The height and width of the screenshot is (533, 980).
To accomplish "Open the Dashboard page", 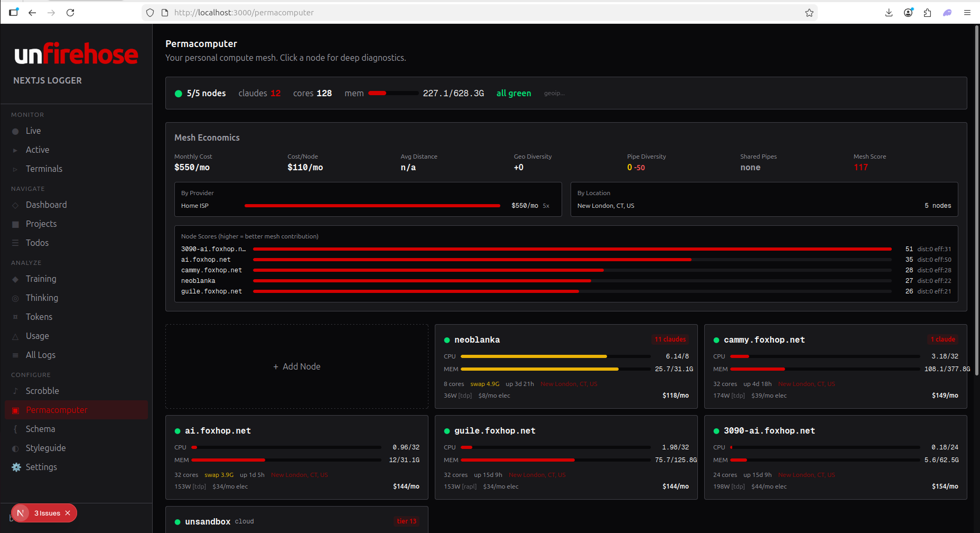I will click(46, 205).
